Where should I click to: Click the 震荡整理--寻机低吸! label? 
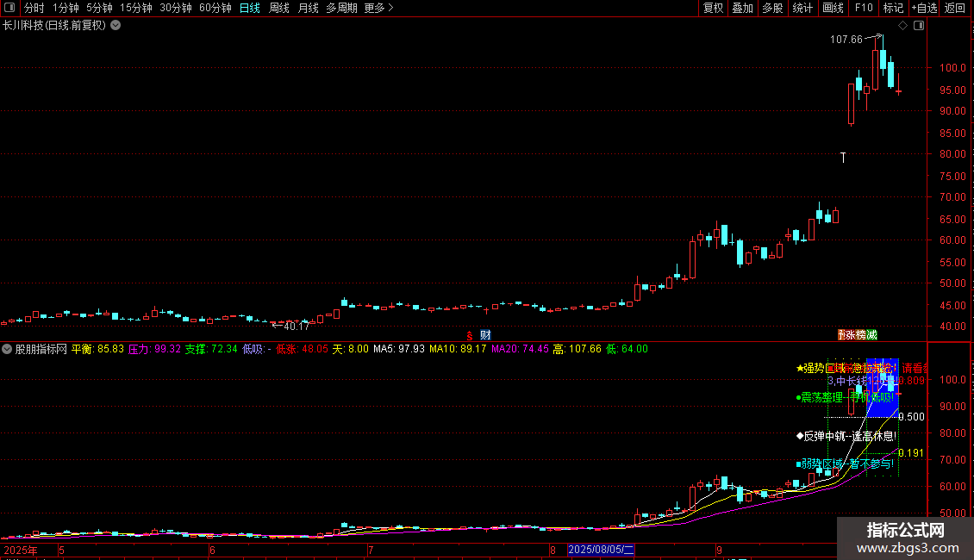(845, 397)
